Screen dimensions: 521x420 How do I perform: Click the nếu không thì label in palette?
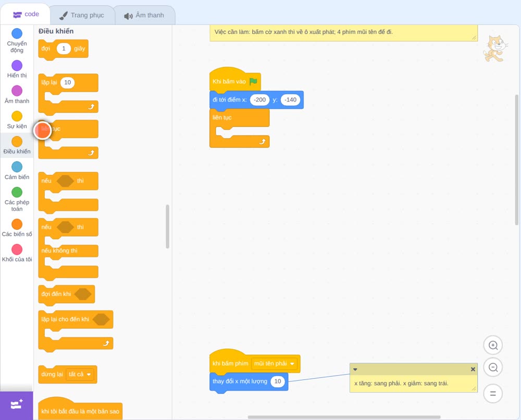(x=59, y=251)
